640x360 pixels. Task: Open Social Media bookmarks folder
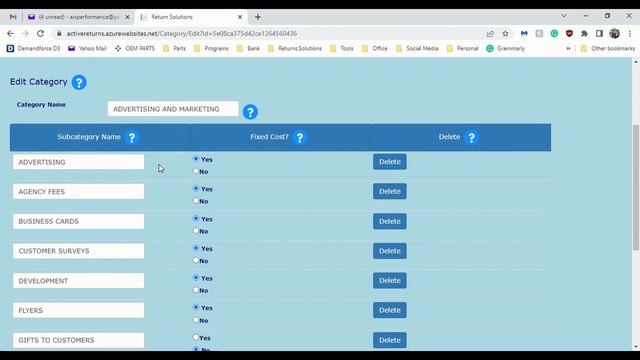pos(417,49)
